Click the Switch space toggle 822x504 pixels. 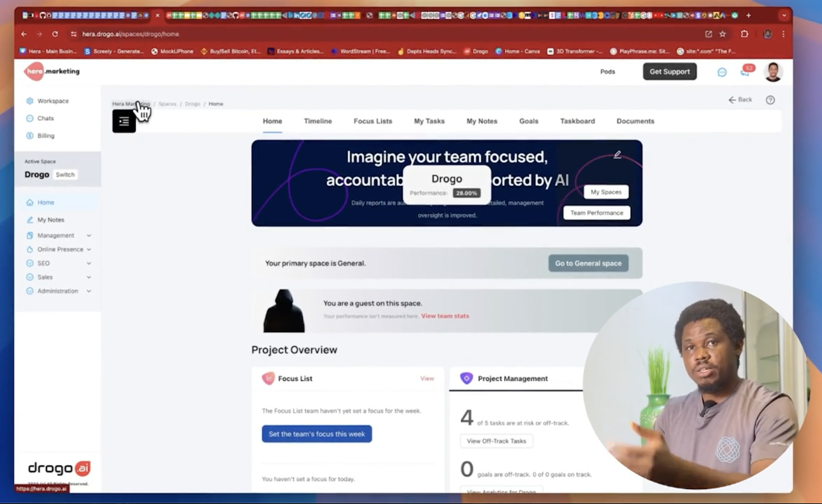(x=64, y=174)
